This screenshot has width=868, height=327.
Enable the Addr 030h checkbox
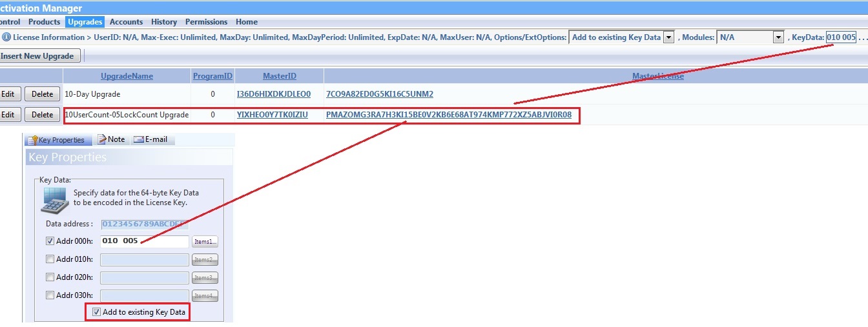pyautogui.click(x=50, y=295)
